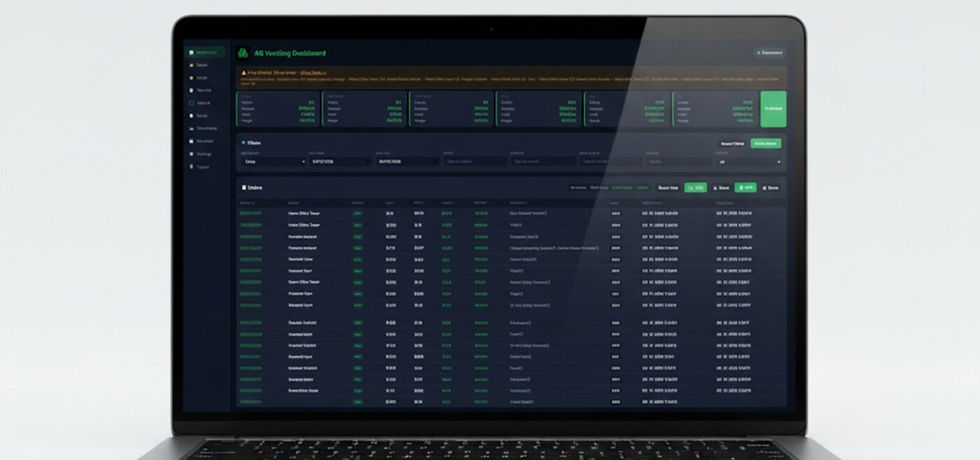Open the green ID link in the last table row
Screen dimensions: 980x460
click(251, 401)
